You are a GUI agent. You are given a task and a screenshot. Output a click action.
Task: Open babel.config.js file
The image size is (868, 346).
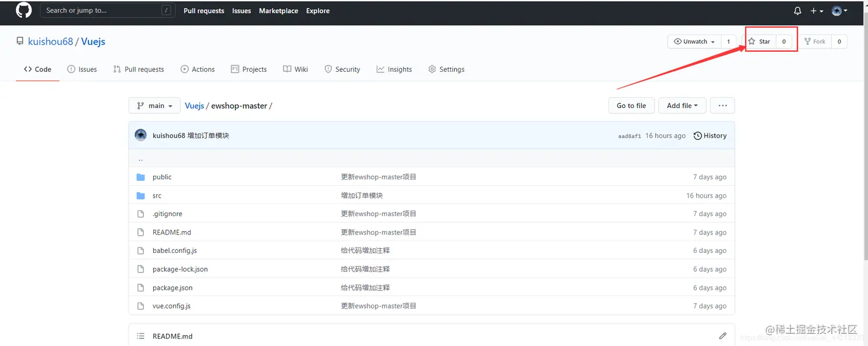[x=175, y=251]
